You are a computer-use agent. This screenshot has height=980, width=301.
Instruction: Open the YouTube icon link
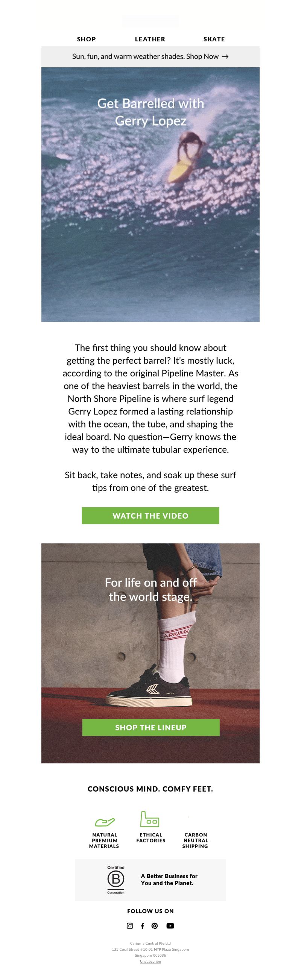coord(170,925)
